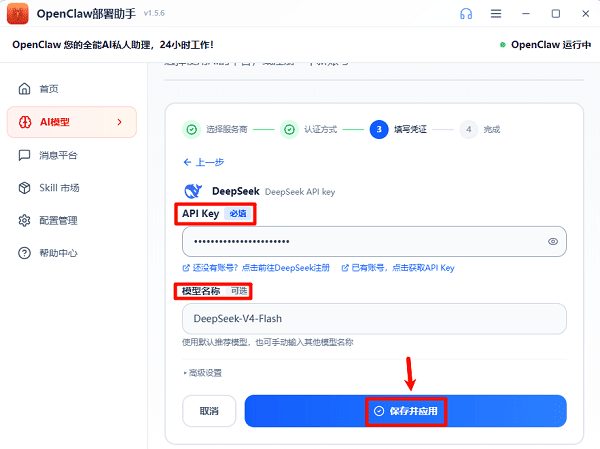
Task: Open 点击获取API Key link
Action: pos(398,268)
